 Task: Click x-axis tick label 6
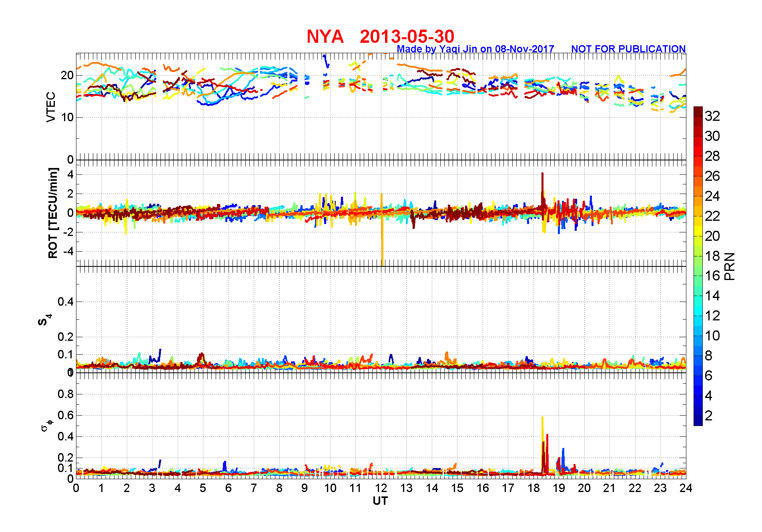[x=229, y=488]
